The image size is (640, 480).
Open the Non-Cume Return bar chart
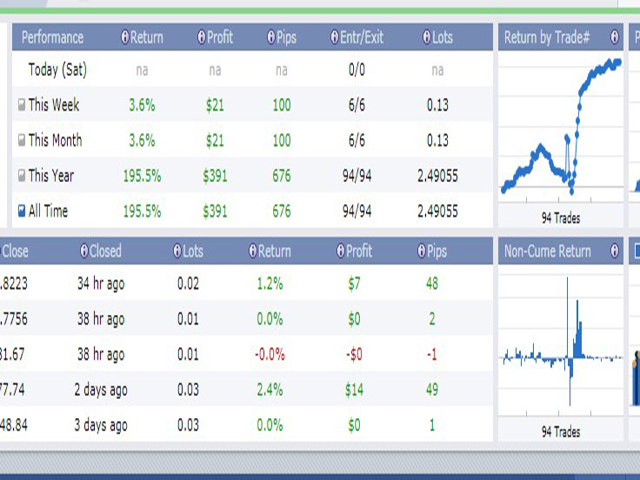tap(561, 341)
